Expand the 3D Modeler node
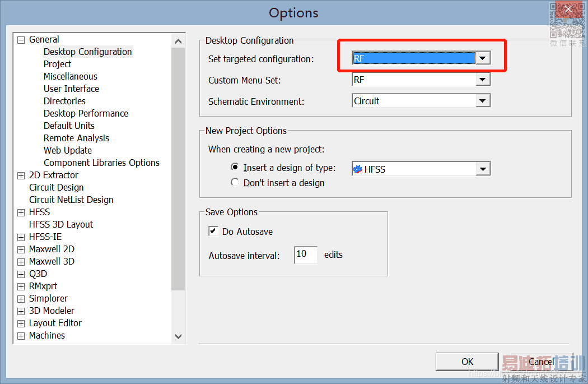This screenshot has width=588, height=384. tap(21, 311)
